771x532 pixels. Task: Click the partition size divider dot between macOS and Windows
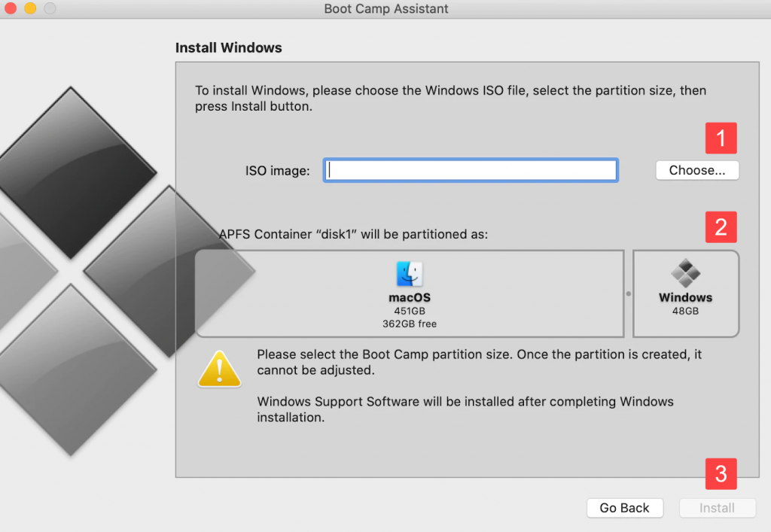pyautogui.click(x=630, y=293)
